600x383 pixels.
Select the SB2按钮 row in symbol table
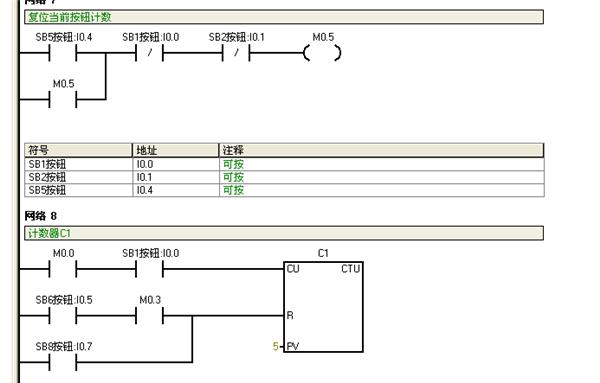pyautogui.click(x=284, y=177)
